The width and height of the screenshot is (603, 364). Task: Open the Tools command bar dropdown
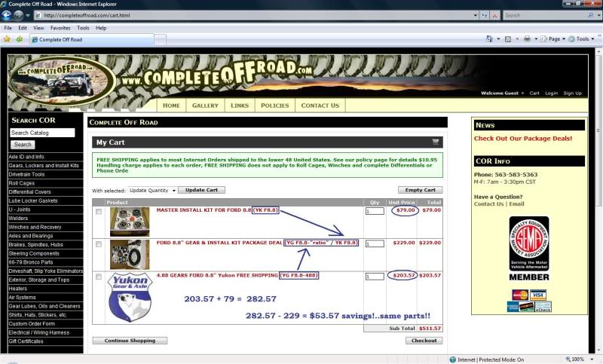[581, 39]
